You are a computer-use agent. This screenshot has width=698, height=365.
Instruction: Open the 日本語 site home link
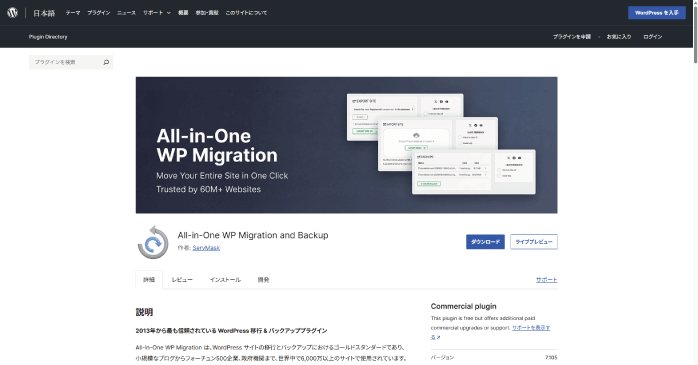point(44,13)
